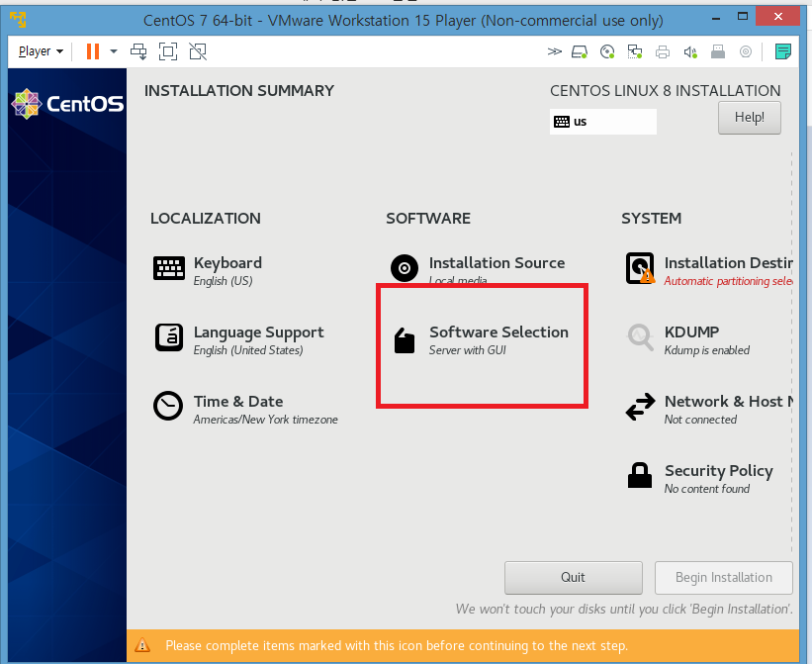The image size is (812, 664).
Task: Click the VMware Player title bar logo
Action: pyautogui.click(x=18, y=20)
